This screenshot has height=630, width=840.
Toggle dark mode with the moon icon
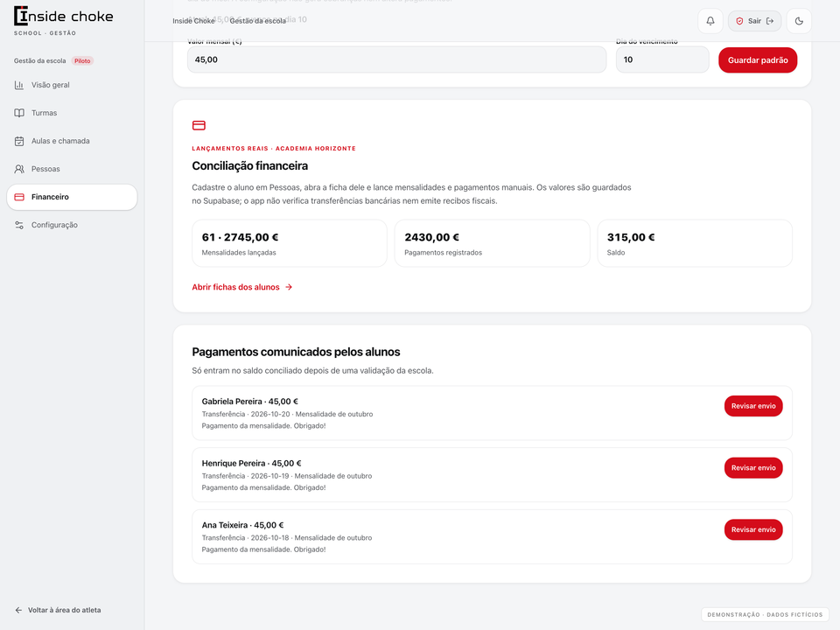[799, 21]
